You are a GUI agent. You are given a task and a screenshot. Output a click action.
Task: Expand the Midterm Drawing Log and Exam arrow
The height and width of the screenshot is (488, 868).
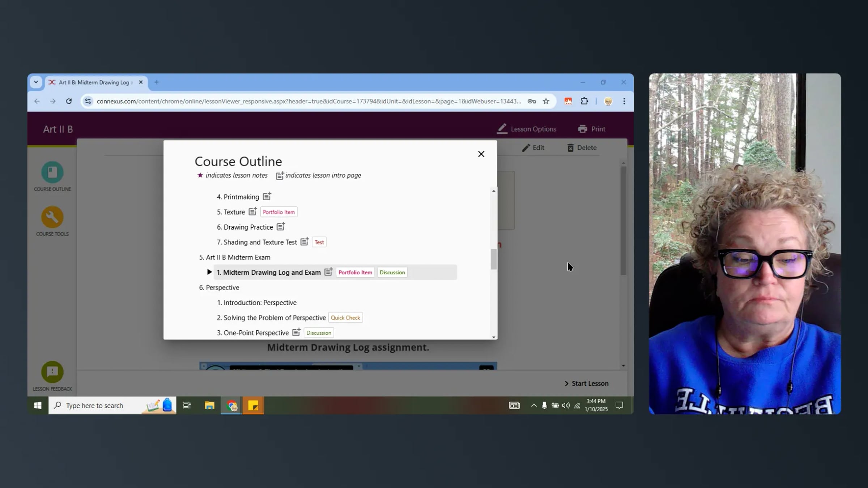click(209, 272)
